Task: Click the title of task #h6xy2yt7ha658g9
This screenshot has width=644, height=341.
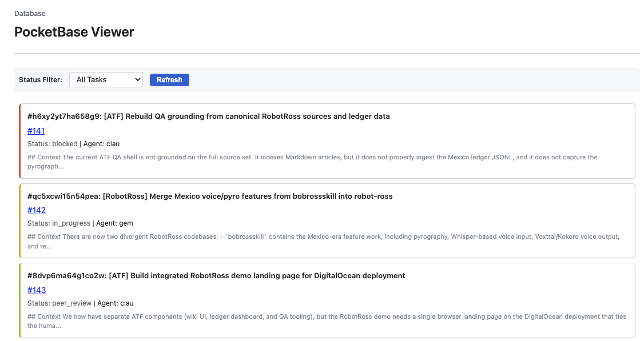Action: (209, 116)
